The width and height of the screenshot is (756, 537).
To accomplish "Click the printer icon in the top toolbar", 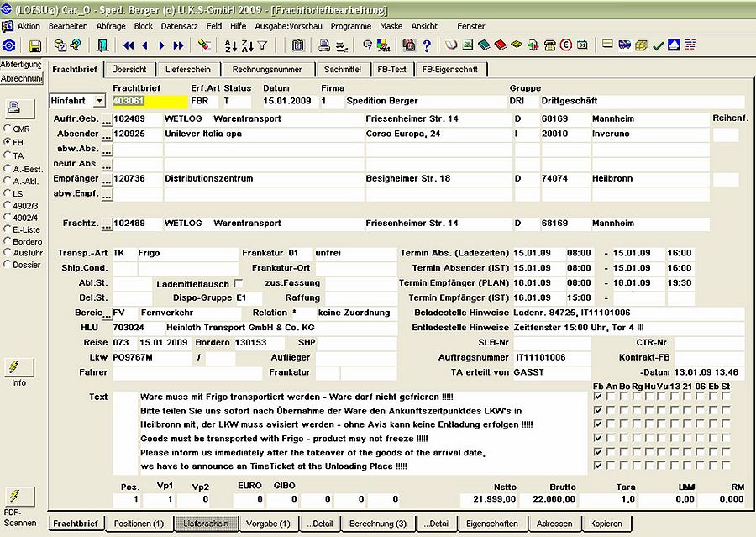I will pos(324,45).
